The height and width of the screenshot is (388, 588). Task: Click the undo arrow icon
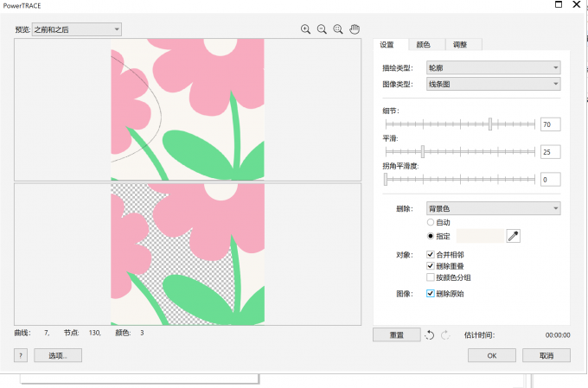pos(430,335)
